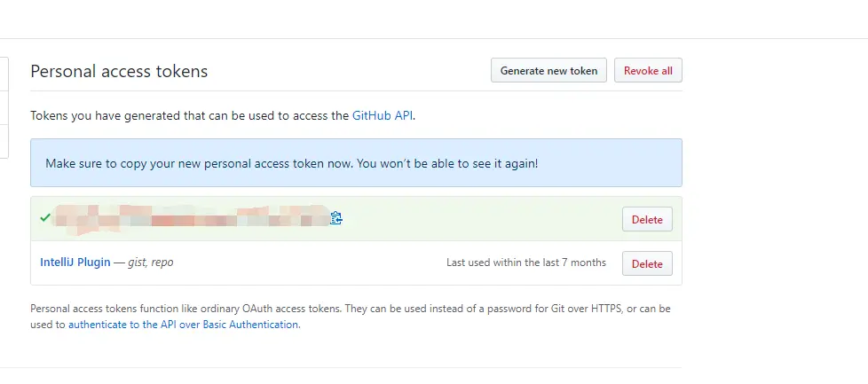Click the 'Tokens you have generated' description
The height and width of the screenshot is (384, 868).
[x=189, y=115]
